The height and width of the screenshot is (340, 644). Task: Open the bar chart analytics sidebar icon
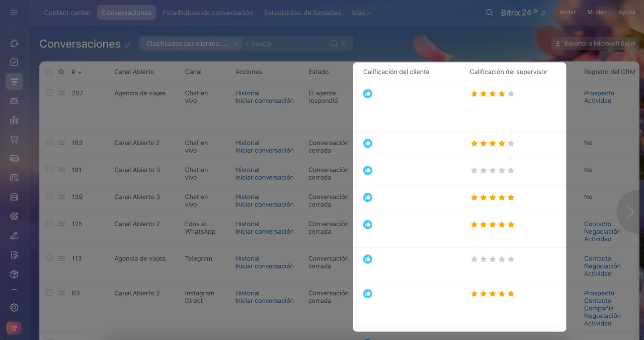click(x=14, y=120)
